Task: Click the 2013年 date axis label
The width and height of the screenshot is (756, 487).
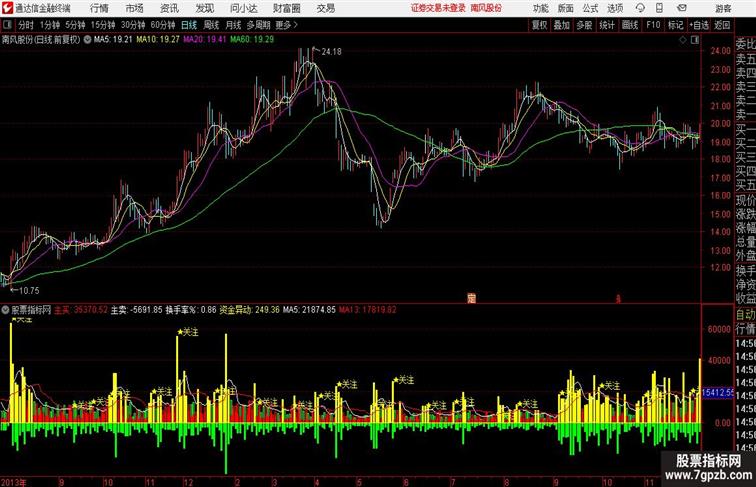Action: 14,482
